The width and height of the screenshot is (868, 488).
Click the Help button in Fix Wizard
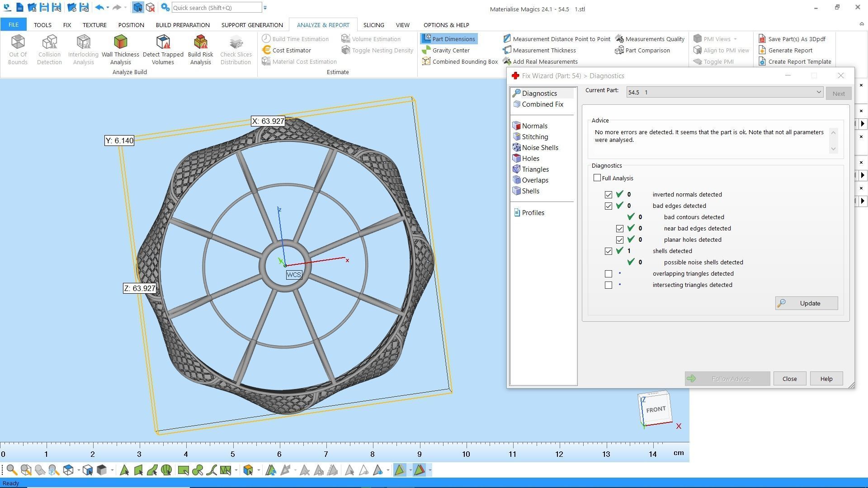point(826,379)
